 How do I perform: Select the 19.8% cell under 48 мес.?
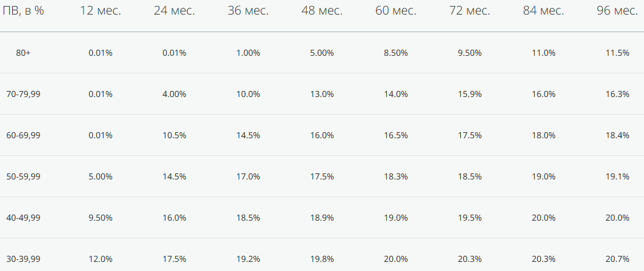pyautogui.click(x=322, y=259)
